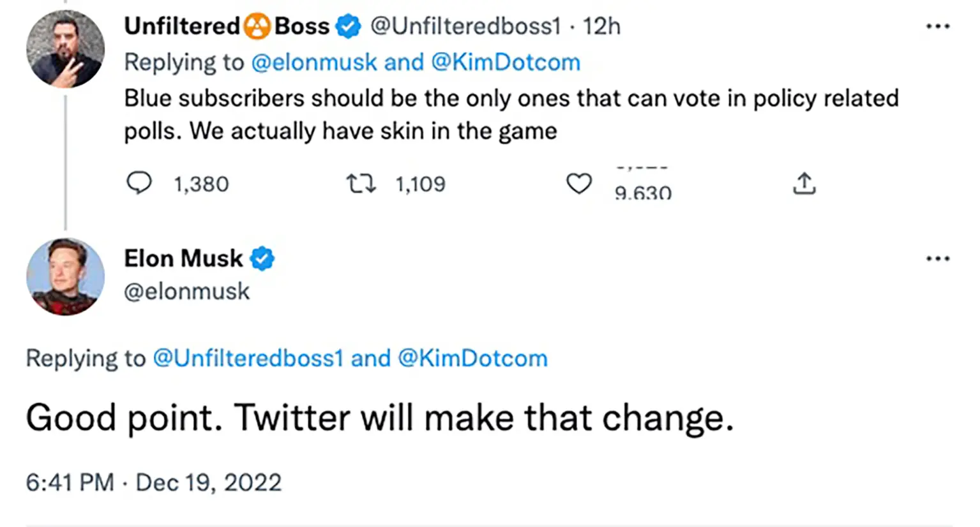
Task: Click @KimDotcom mention in Unfiltered Boss's tweet
Action: pos(506,63)
